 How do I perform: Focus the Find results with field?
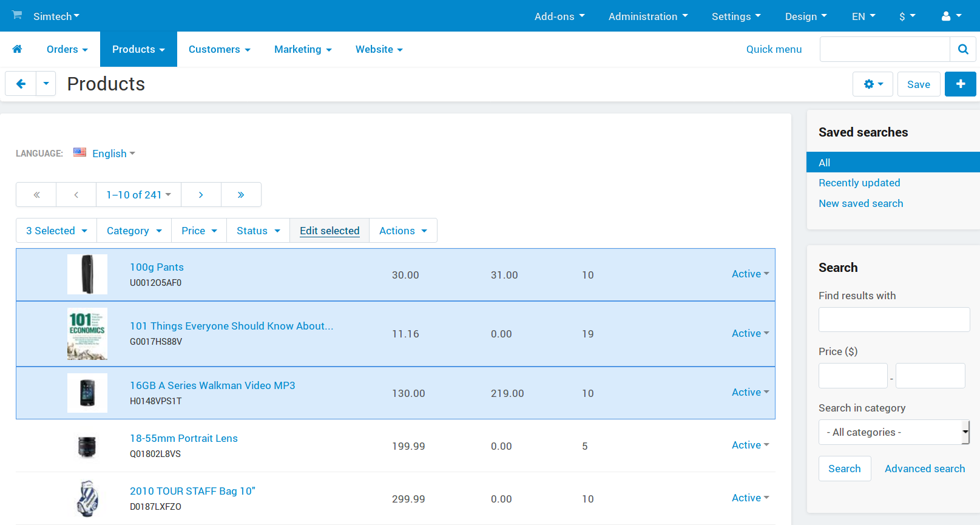[894, 319]
